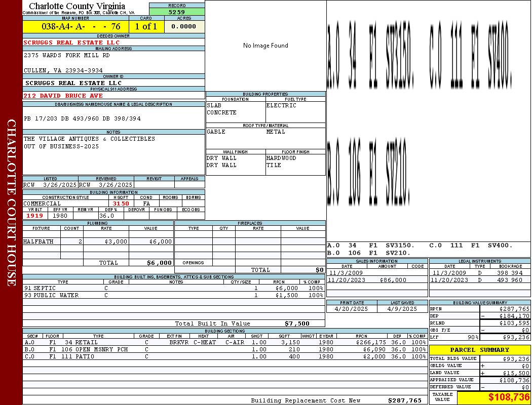Image resolution: width=532 pixels, height=405 pixels.
Task: Select last saved date 4/9/2025
Action: (402, 309)
